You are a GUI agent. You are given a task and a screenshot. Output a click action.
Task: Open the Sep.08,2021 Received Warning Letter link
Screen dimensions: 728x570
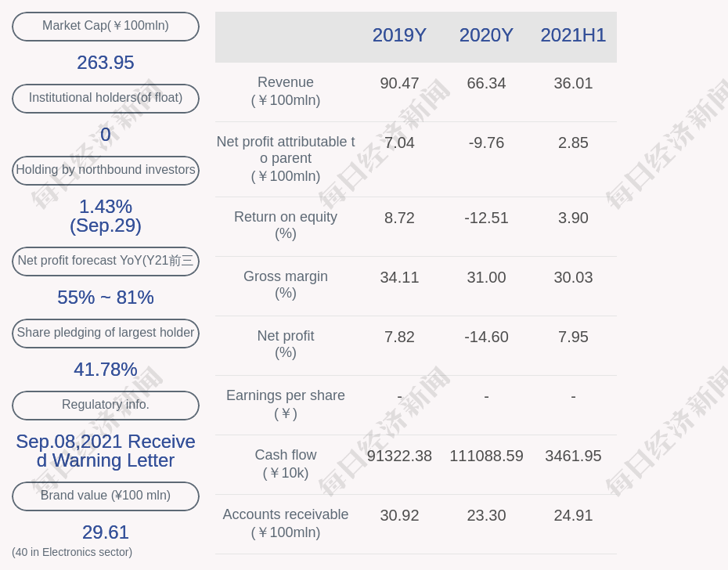106,450
